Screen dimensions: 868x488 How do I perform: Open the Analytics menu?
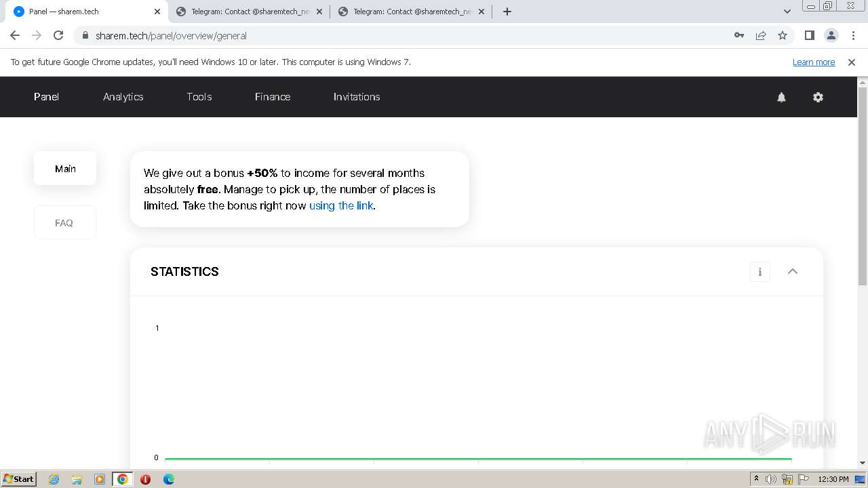coord(123,97)
